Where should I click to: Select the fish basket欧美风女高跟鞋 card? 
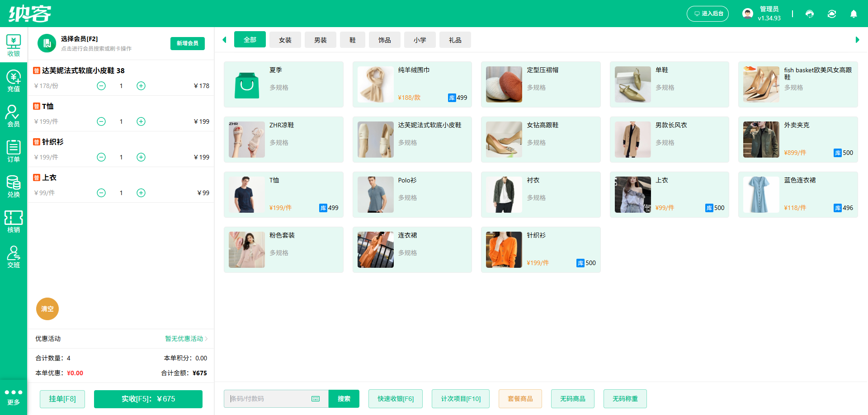pyautogui.click(x=798, y=84)
